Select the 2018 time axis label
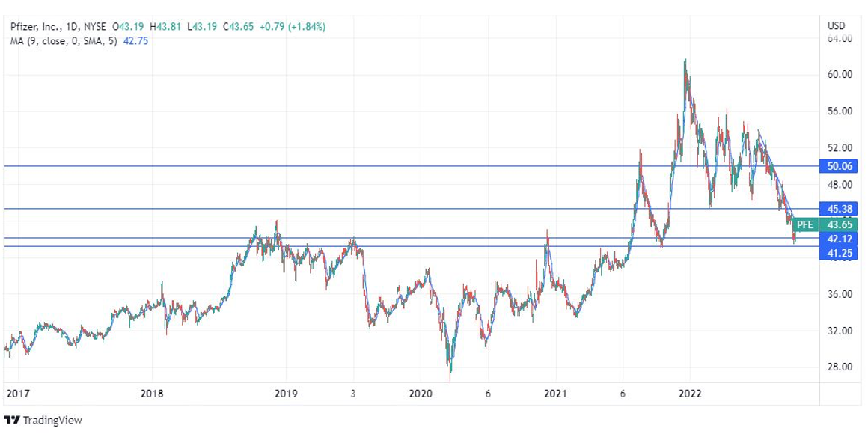The height and width of the screenshot is (440, 868). click(152, 394)
